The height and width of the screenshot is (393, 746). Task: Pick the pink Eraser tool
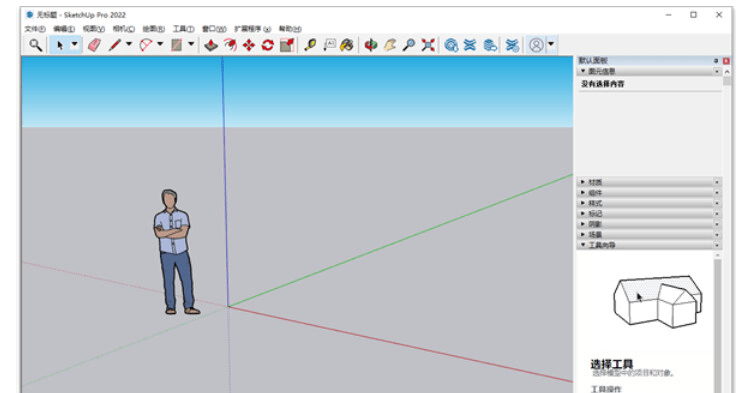(x=94, y=45)
